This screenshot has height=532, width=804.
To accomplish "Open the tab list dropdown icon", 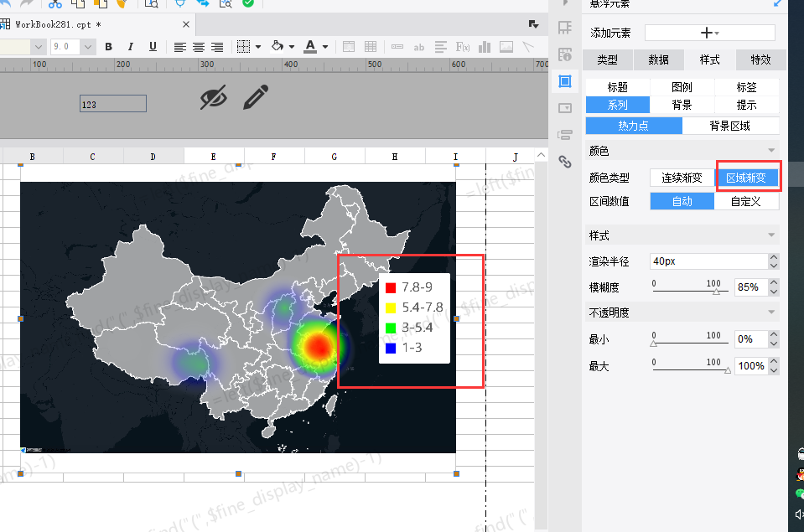I will [x=533, y=24].
